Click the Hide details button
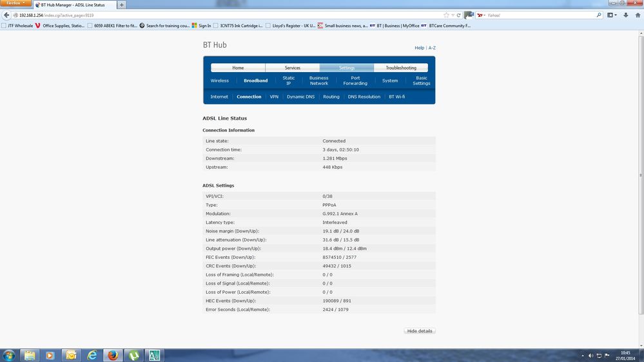Viewport: 644px width, 362px height. [419, 331]
